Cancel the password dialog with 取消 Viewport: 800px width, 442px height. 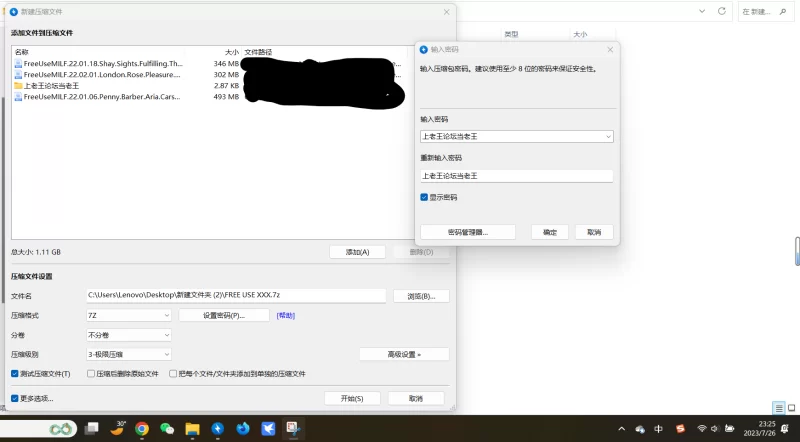[x=594, y=232]
